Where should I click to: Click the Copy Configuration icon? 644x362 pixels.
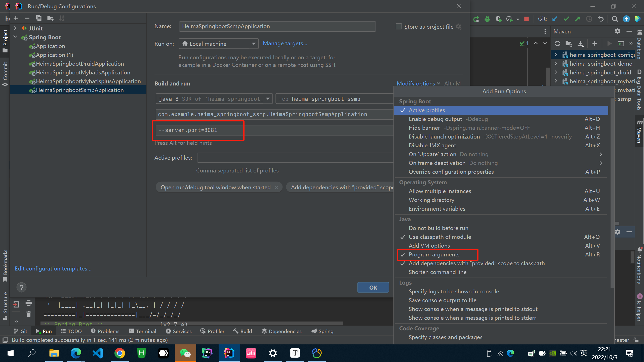[38, 18]
